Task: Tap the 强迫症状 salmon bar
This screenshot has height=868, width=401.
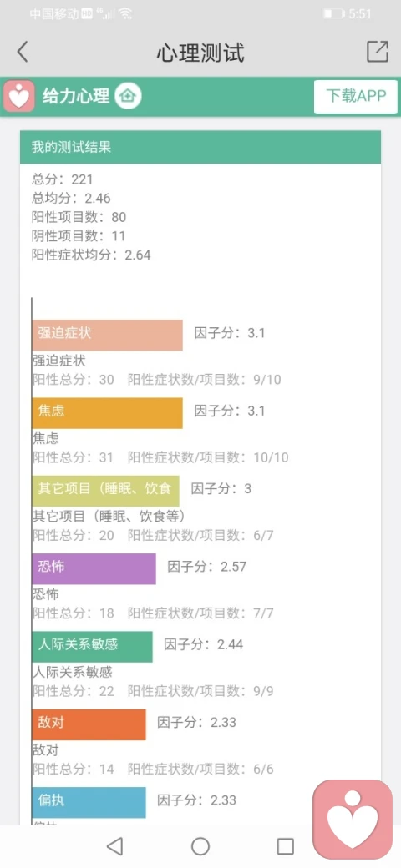Action: click(x=107, y=335)
